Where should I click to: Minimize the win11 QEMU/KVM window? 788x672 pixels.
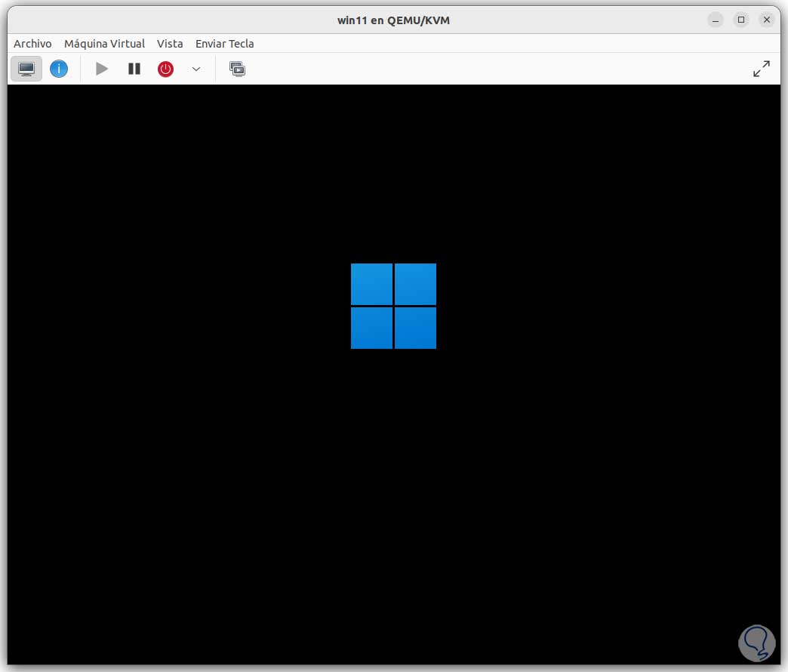click(x=716, y=20)
